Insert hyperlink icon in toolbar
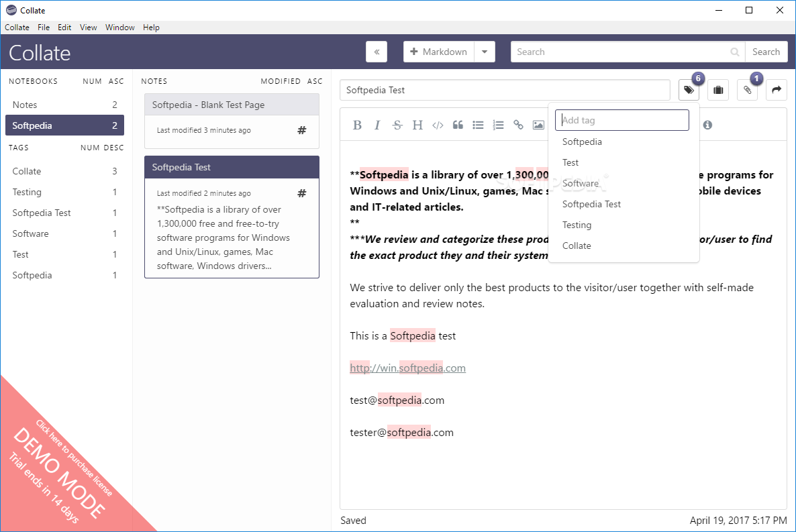Viewport: 796px width, 532px height. tap(518, 125)
